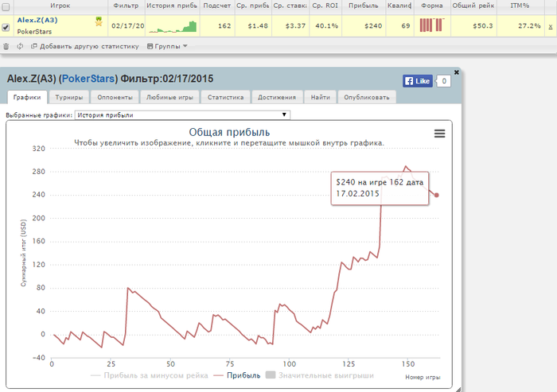Click the last data point on chart
Viewport: 557px width, 392px height.
(x=437, y=195)
